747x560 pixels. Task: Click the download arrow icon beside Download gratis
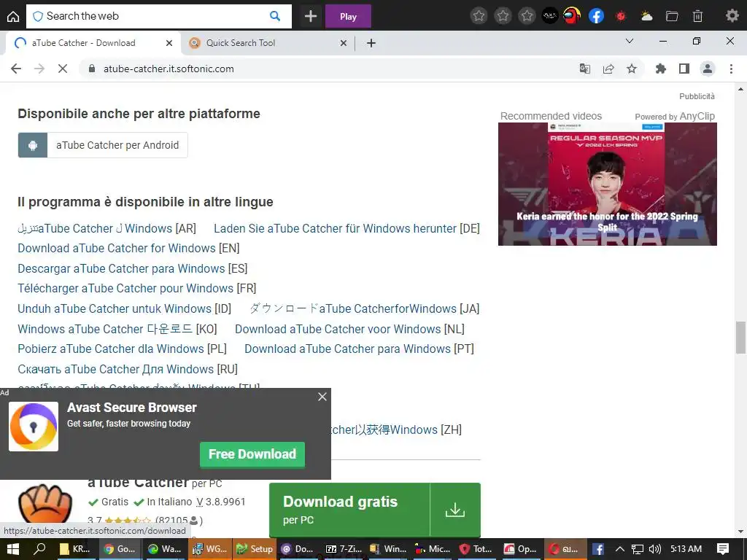click(455, 510)
